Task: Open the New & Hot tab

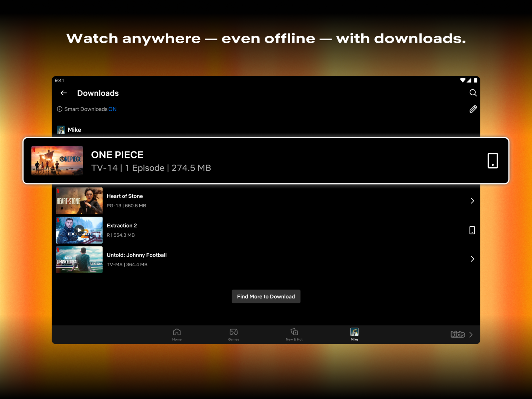Action: tap(294, 334)
